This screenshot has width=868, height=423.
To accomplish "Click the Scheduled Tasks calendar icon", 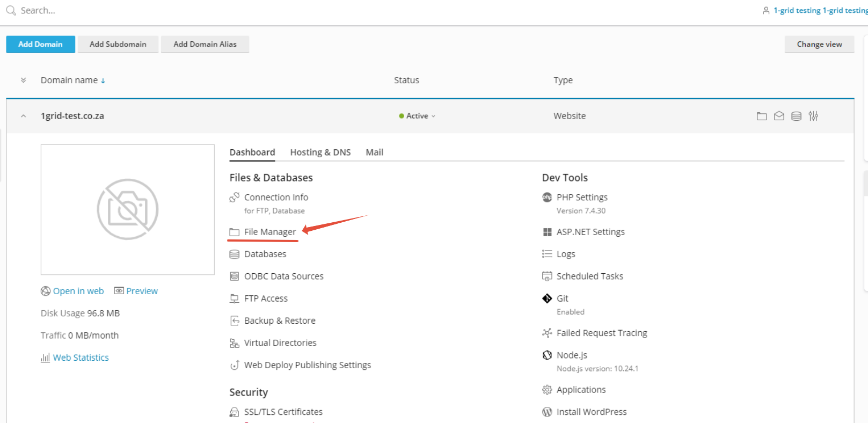I will click(x=547, y=276).
